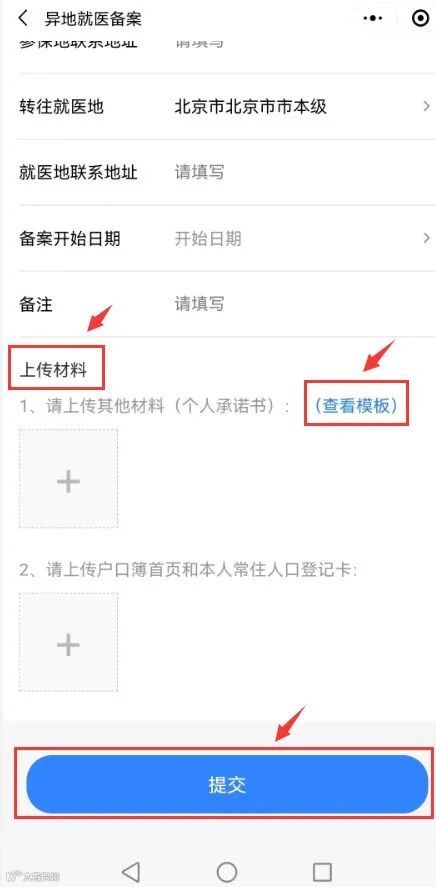Open the 开始日期 date field
Viewport: 436px width, 887px height.
208,239
